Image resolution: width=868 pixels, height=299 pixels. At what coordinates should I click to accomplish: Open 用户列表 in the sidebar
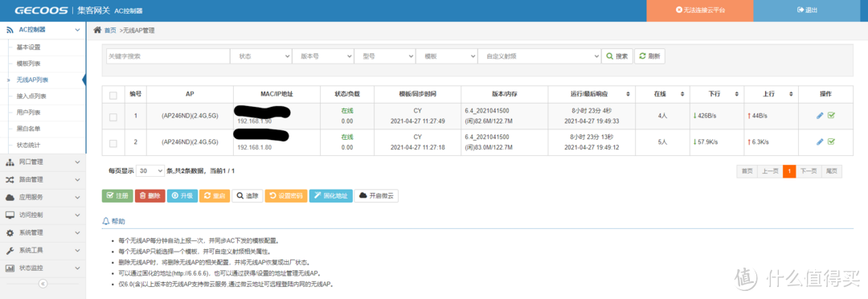coord(28,113)
